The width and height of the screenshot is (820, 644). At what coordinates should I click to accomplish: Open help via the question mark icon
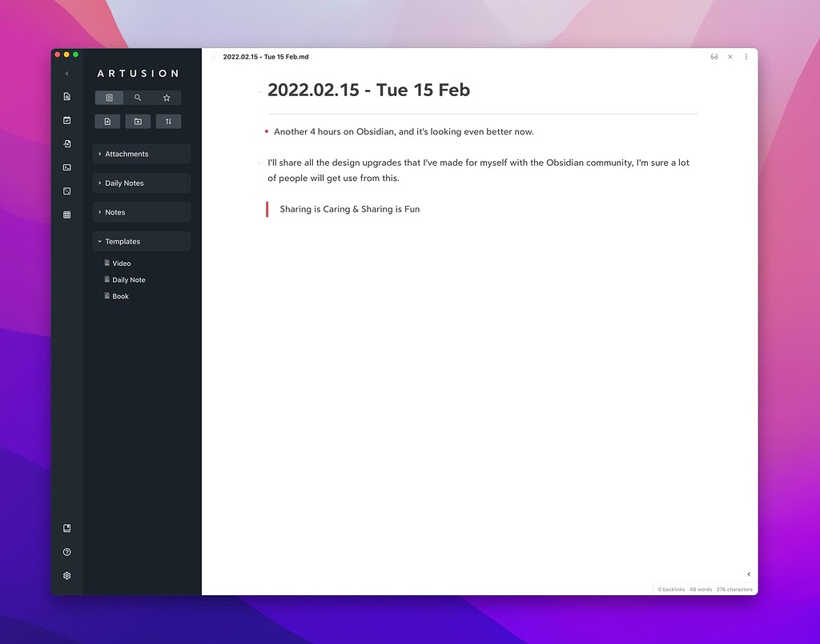point(67,552)
